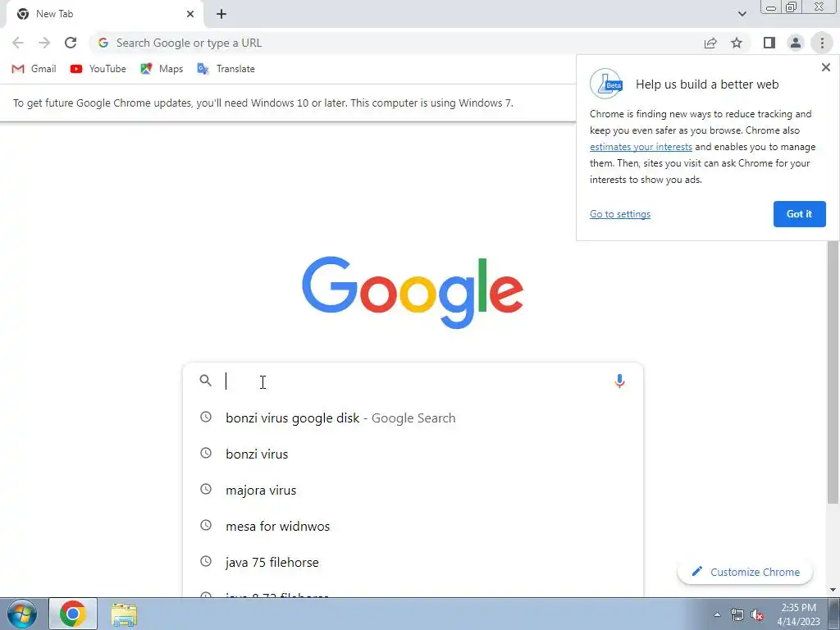Viewport: 840px width, 630px height.
Task: Click the Go to settings link
Action: click(x=620, y=214)
